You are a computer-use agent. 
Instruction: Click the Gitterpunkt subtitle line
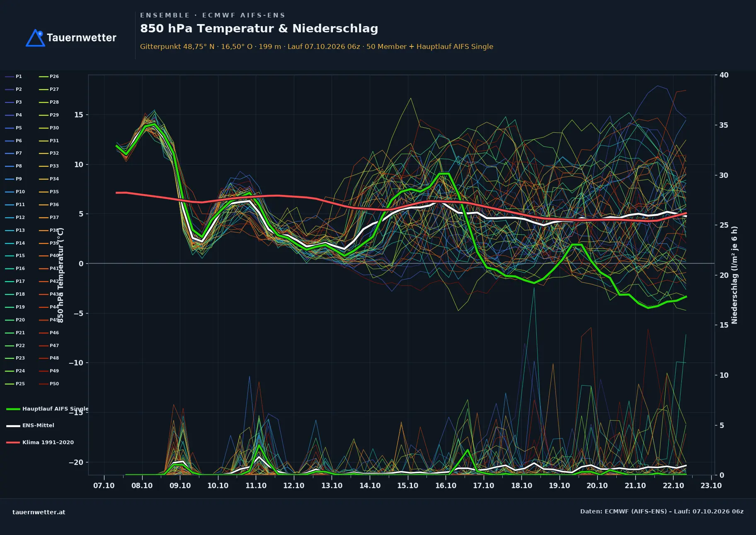pyautogui.click(x=317, y=46)
